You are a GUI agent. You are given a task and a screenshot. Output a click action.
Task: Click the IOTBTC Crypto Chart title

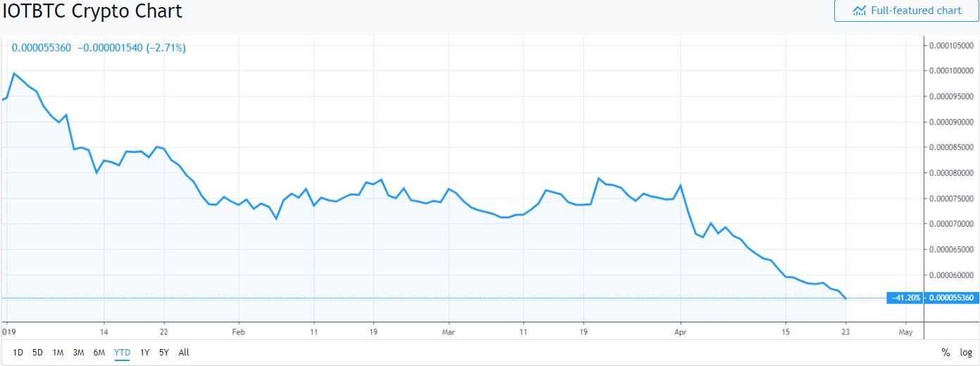click(x=92, y=11)
